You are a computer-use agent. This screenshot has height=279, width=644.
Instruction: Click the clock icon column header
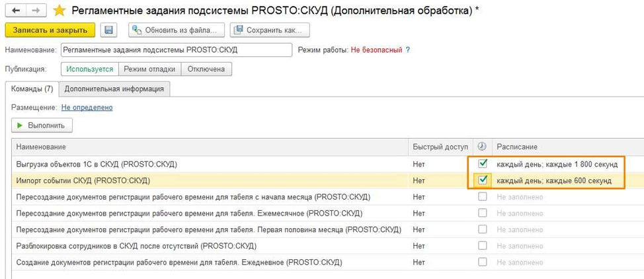pyautogui.click(x=482, y=146)
